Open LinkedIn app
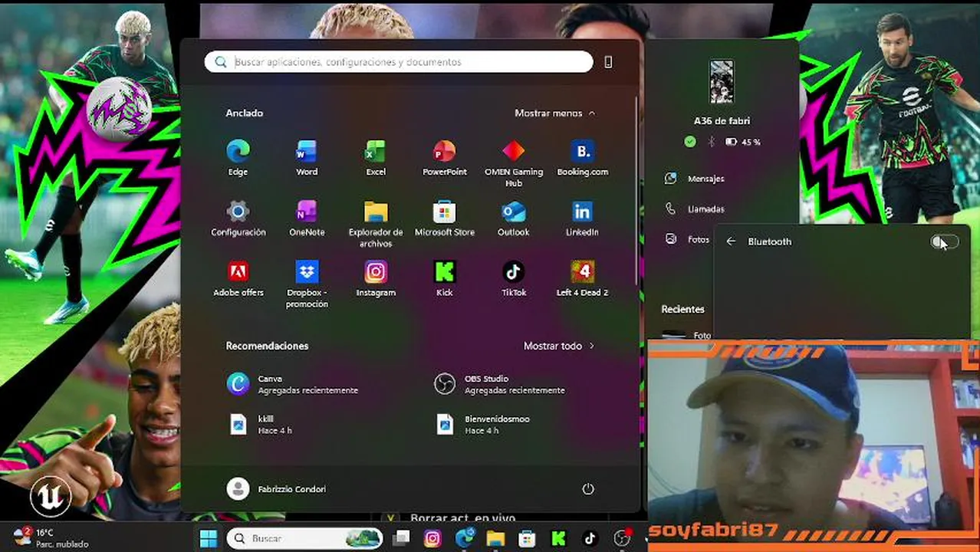 pyautogui.click(x=583, y=219)
